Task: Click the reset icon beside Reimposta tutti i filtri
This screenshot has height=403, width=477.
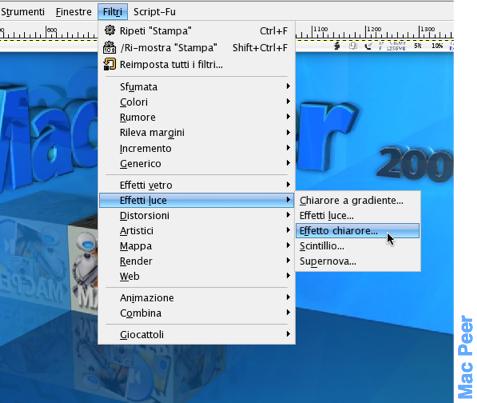Action: point(110,64)
